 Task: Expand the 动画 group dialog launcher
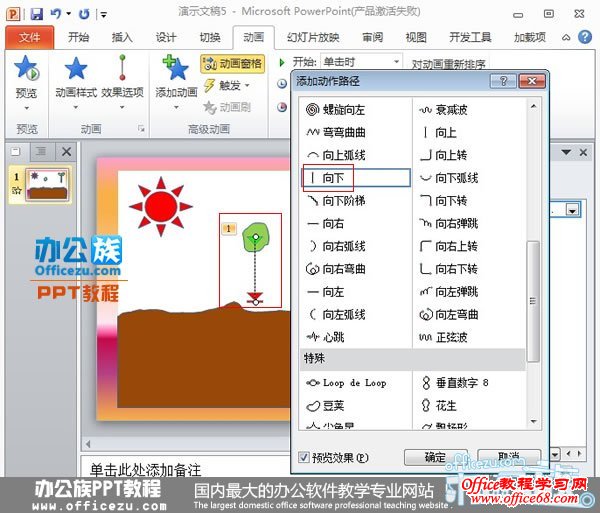141,129
